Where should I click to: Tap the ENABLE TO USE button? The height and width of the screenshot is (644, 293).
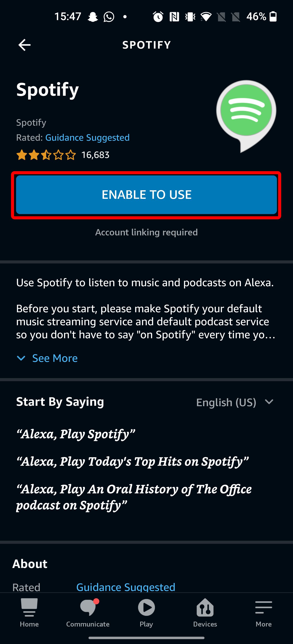(x=146, y=195)
